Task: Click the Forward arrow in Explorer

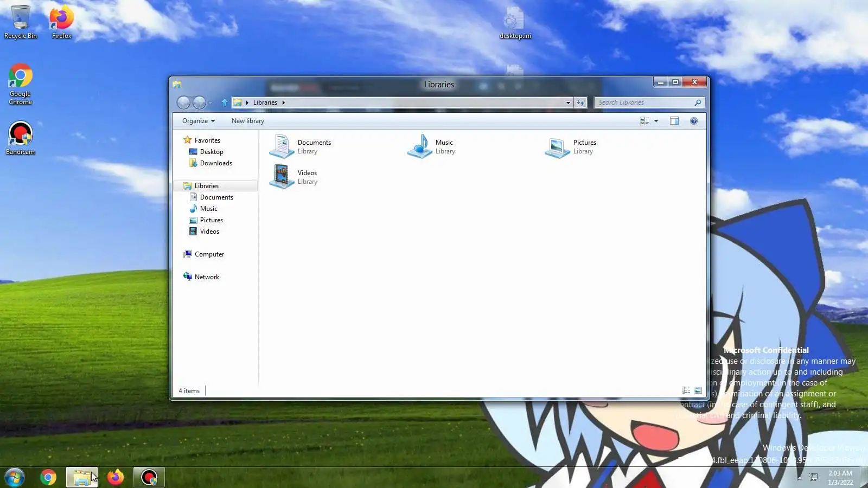Action: pos(199,102)
